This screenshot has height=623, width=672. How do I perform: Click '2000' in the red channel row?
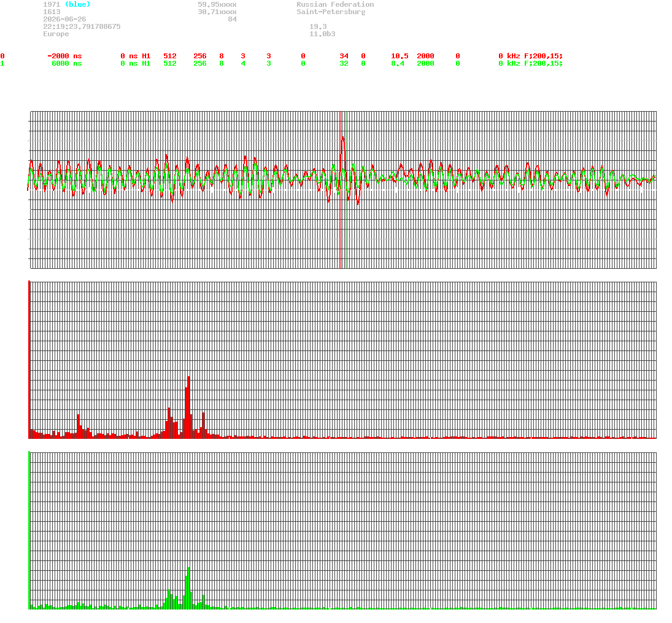[x=425, y=56]
